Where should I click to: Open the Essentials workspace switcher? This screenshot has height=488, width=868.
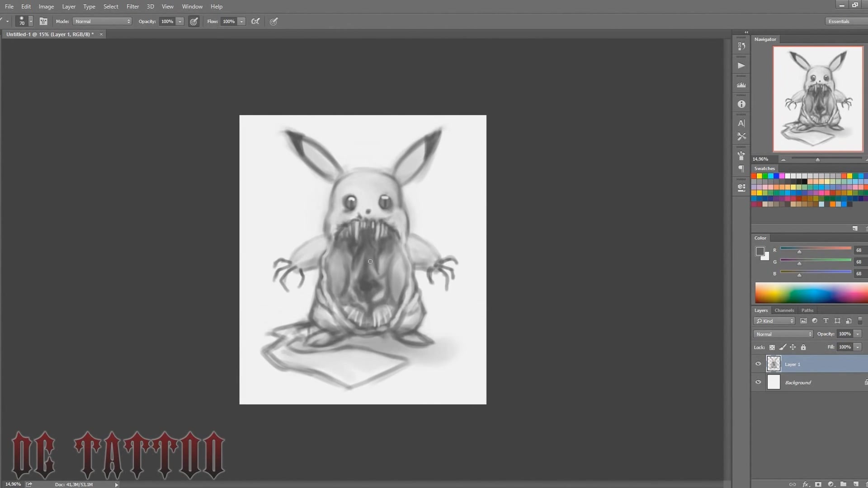pyautogui.click(x=846, y=21)
